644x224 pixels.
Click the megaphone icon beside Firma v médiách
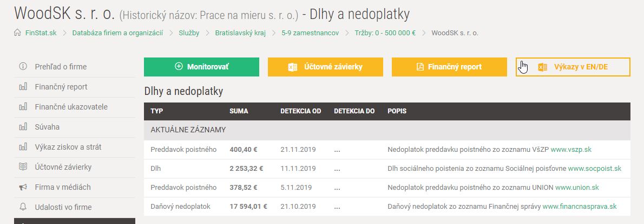[x=23, y=187]
